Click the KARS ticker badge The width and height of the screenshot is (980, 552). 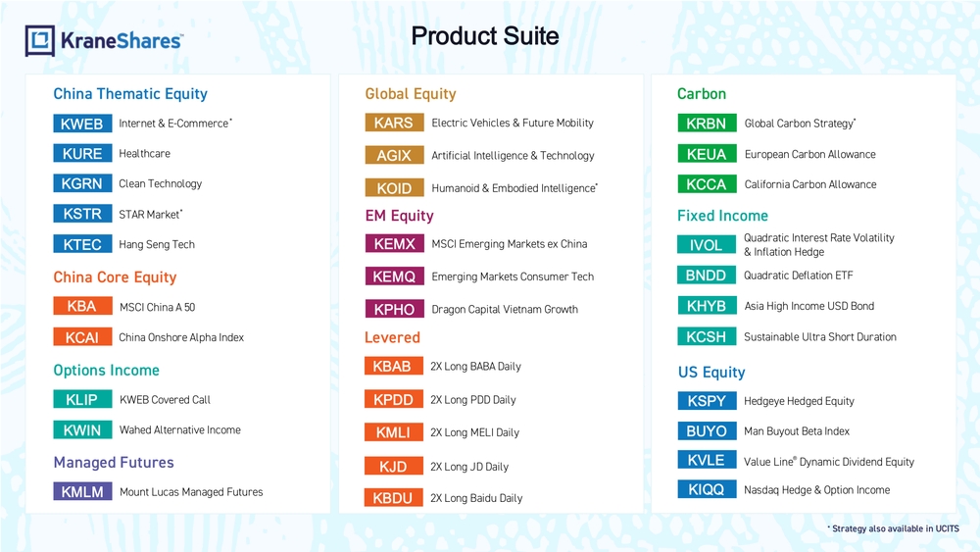tap(394, 124)
